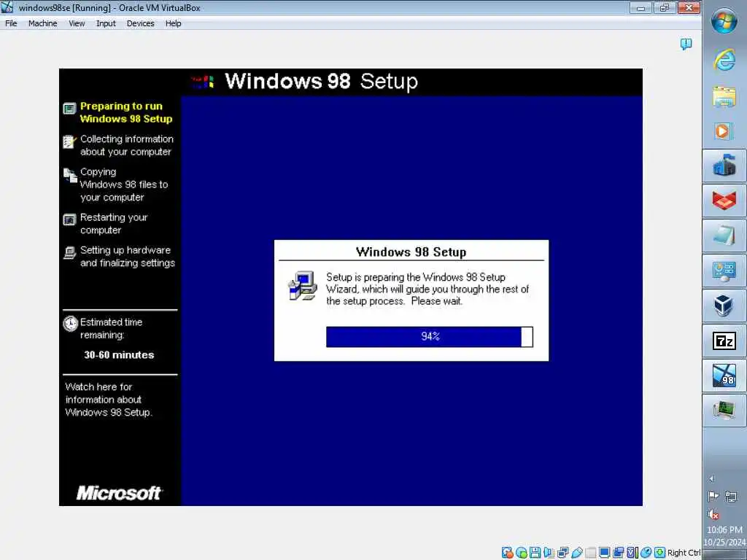Click the network tray icon
Image resolution: width=747 pixels, height=560 pixels.
730,497
